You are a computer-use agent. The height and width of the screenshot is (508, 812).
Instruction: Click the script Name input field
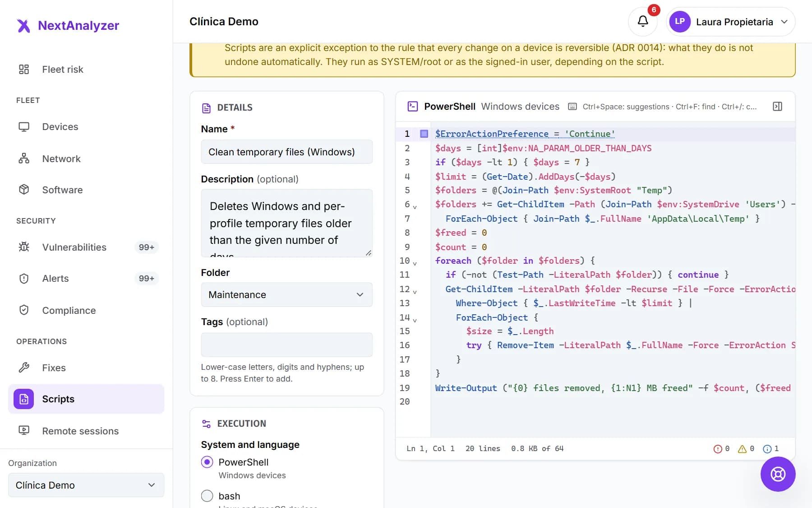click(x=287, y=152)
